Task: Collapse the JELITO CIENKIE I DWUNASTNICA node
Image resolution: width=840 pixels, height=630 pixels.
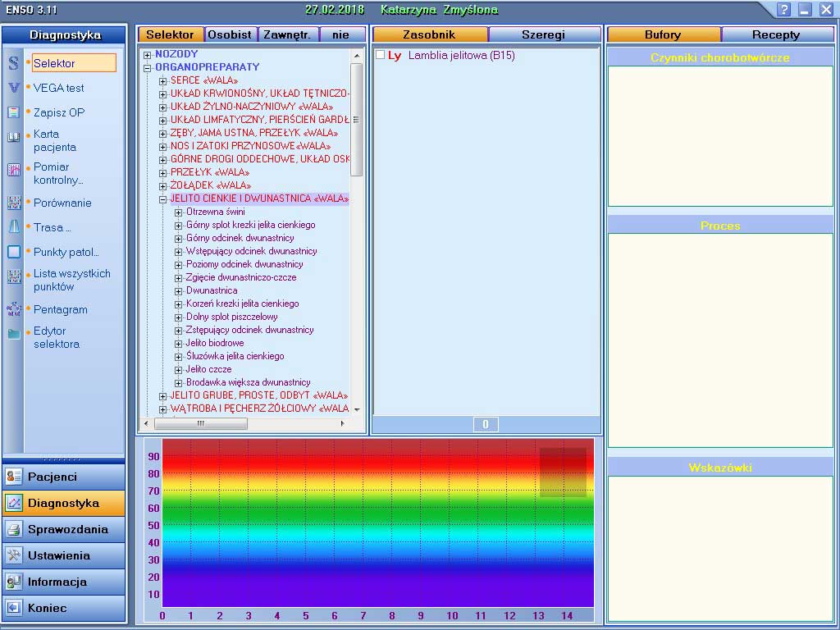Action: click(x=163, y=199)
